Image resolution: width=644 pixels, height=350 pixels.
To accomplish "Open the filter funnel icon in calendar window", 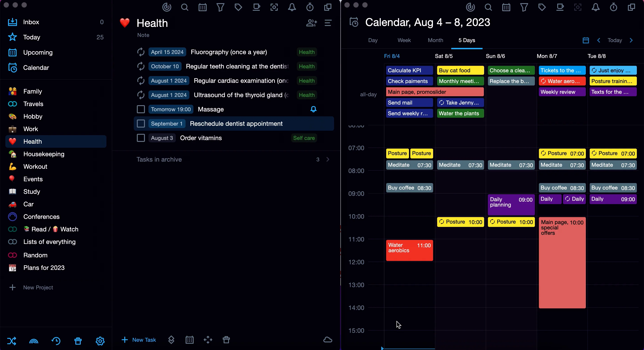I will (524, 7).
